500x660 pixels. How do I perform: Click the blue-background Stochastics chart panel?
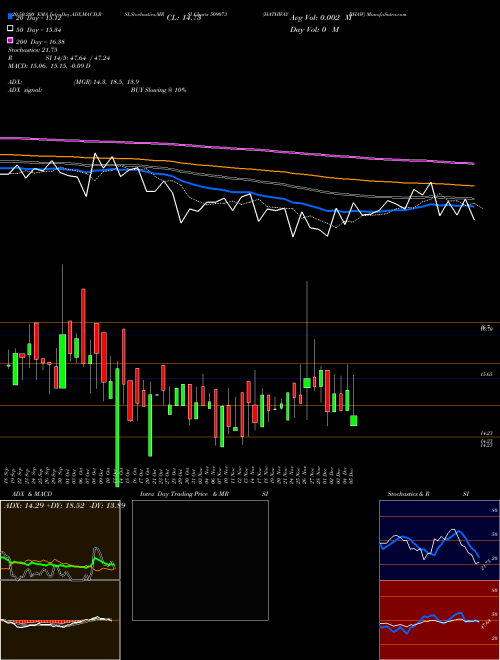pyautogui.click(x=439, y=540)
